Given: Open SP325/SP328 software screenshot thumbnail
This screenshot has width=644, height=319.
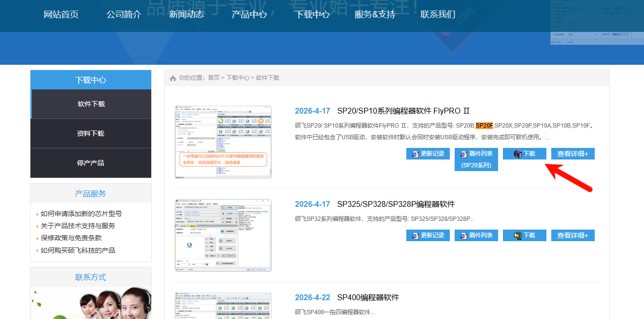Looking at the screenshot, I should coord(223,235).
